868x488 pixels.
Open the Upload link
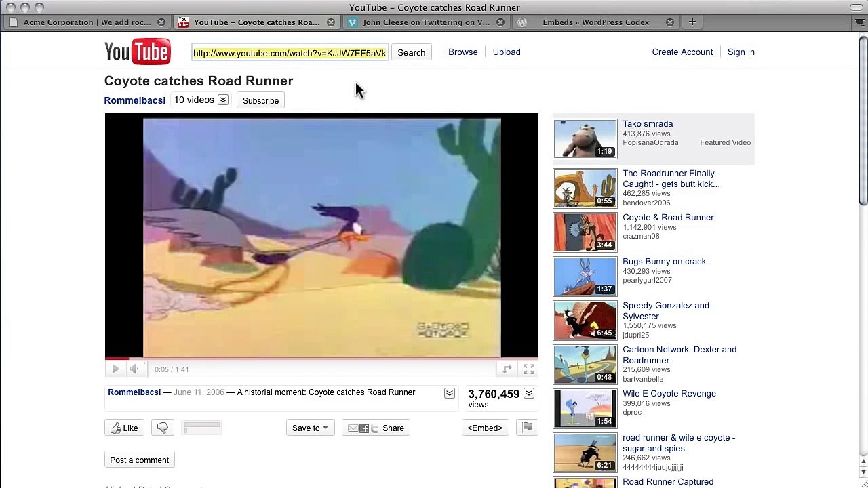tap(507, 52)
